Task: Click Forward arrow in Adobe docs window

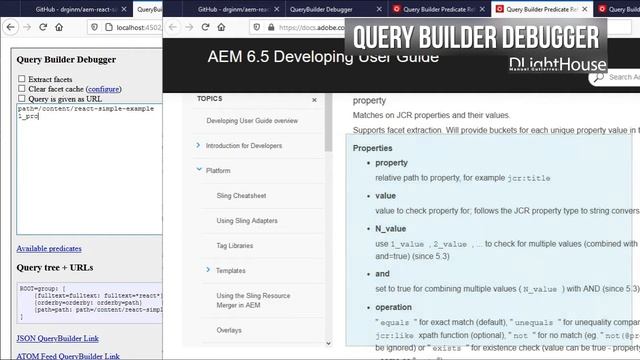Action: coord(189,27)
